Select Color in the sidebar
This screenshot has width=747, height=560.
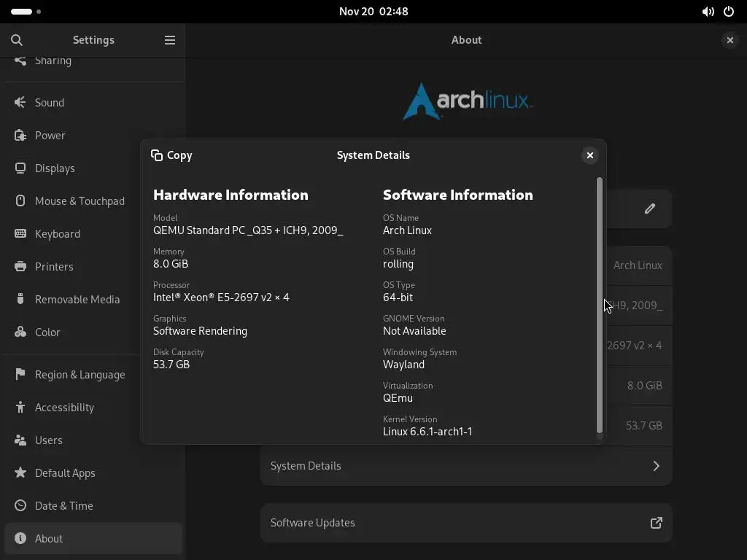93,332
